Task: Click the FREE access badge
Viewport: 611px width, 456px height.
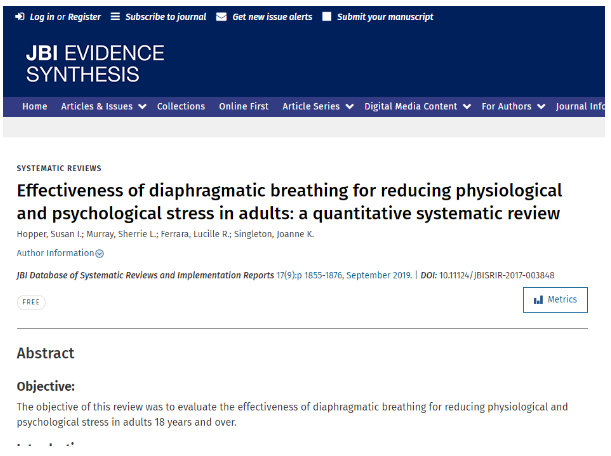Action: coord(31,301)
